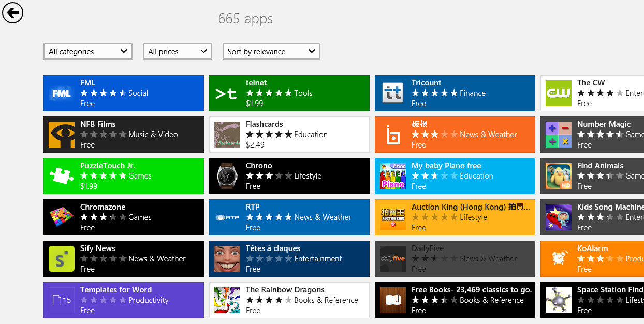This screenshot has height=324, width=644.
Task: Open the KoAlarm alarm clock icon
Action: click(559, 259)
